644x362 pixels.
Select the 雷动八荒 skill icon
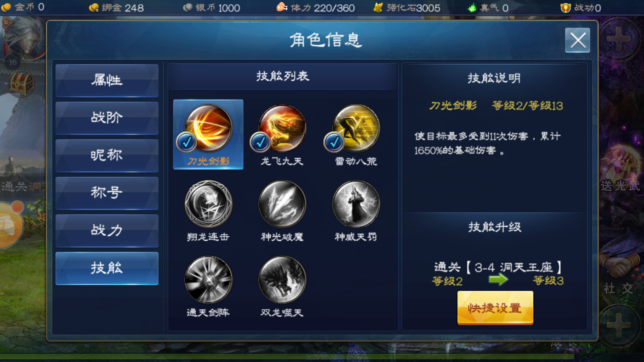(x=356, y=128)
